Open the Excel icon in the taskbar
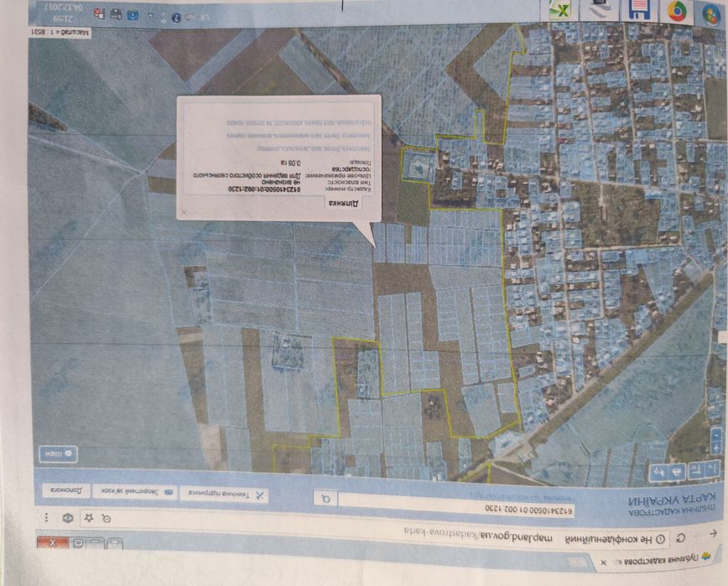The height and width of the screenshot is (586, 728). click(560, 10)
